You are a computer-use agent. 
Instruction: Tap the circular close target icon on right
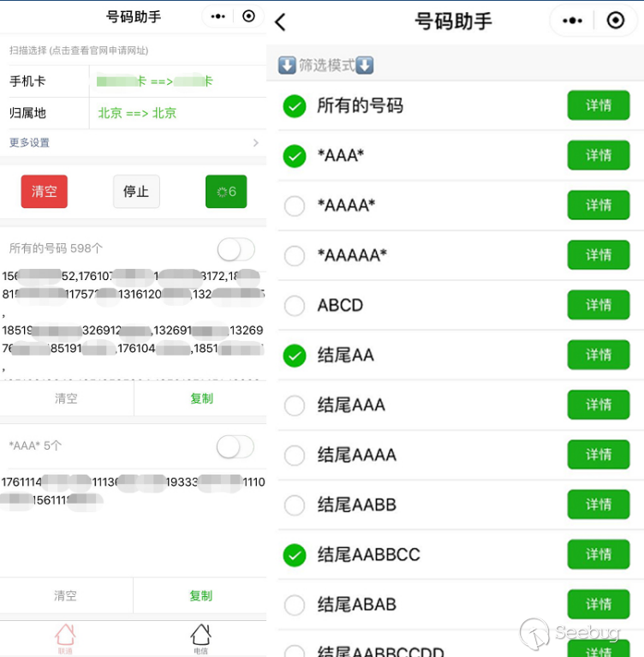[616, 21]
